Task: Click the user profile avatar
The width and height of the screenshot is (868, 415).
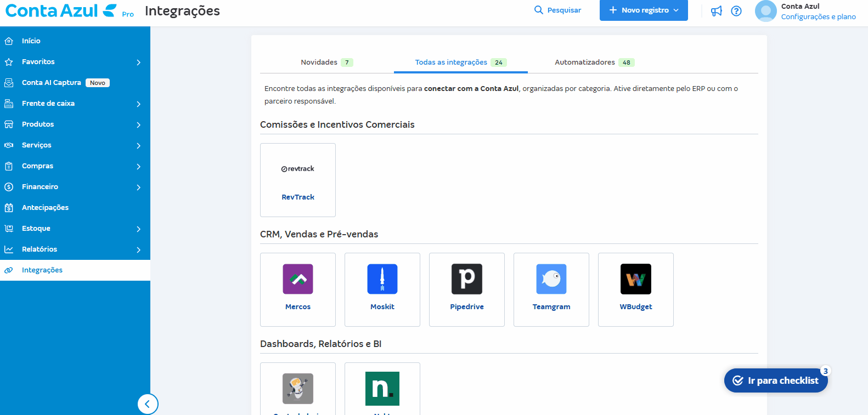Action: (x=765, y=11)
